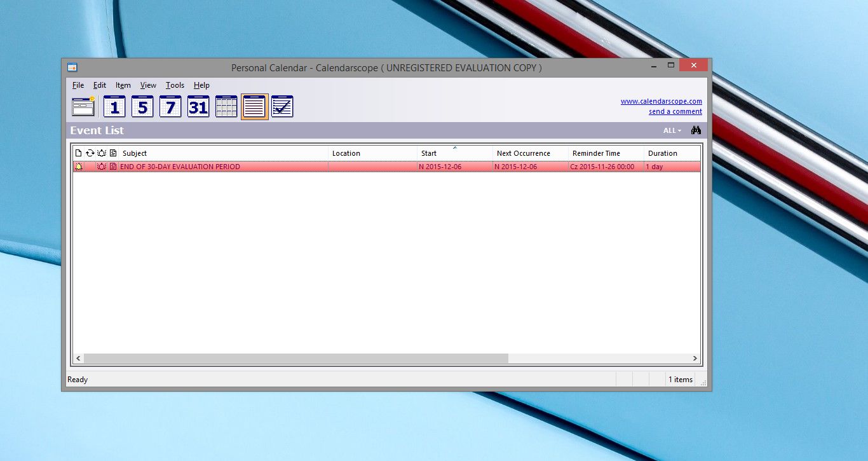
Task: Open the View menu
Action: (148, 85)
